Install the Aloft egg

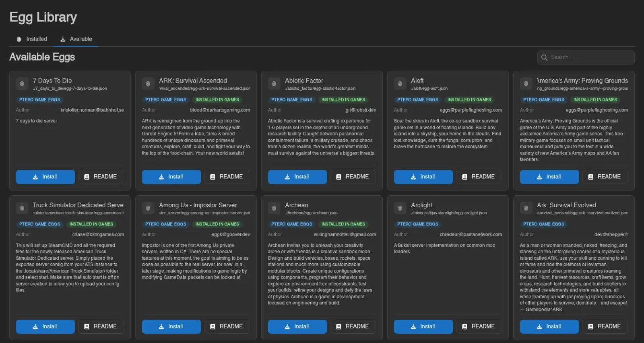[423, 177]
